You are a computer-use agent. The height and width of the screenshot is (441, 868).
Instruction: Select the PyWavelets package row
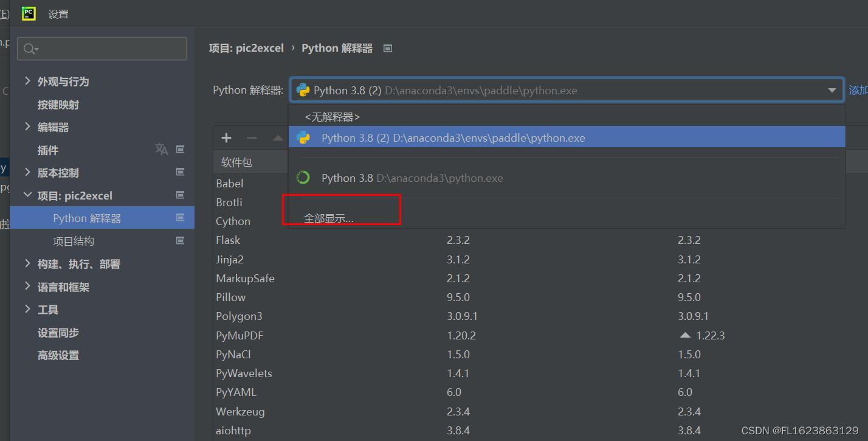540,373
